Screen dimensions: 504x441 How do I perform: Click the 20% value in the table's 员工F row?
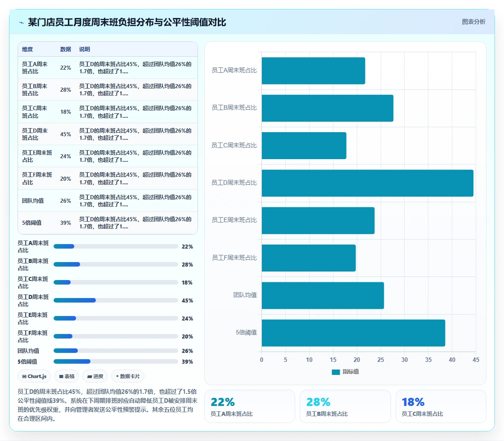click(x=66, y=178)
